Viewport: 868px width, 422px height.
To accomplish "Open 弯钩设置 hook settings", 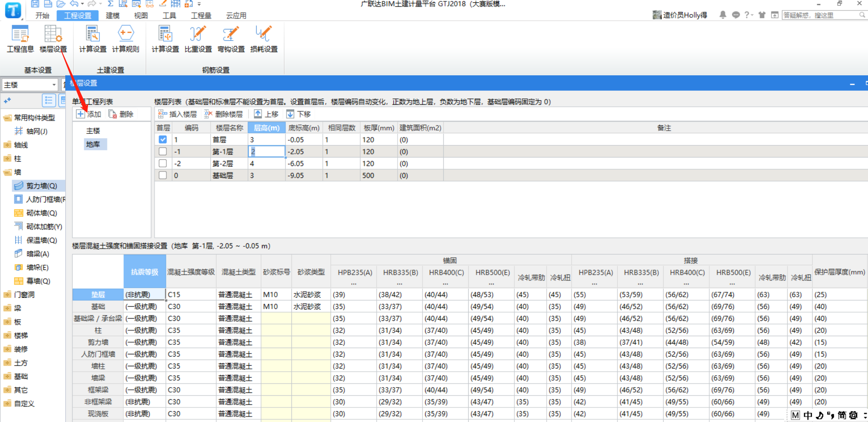I will 231,39.
